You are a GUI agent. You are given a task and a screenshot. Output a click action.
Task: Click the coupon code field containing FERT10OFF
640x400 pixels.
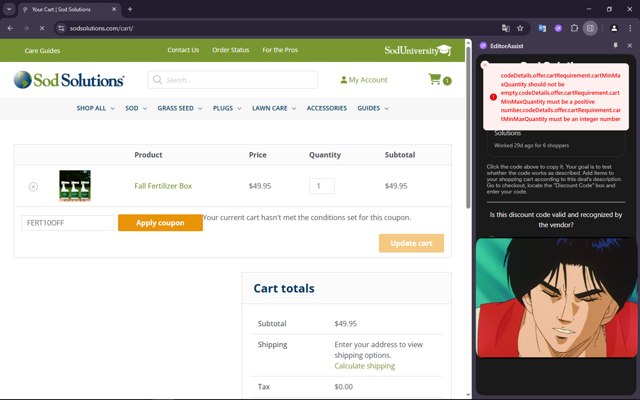[67, 223]
